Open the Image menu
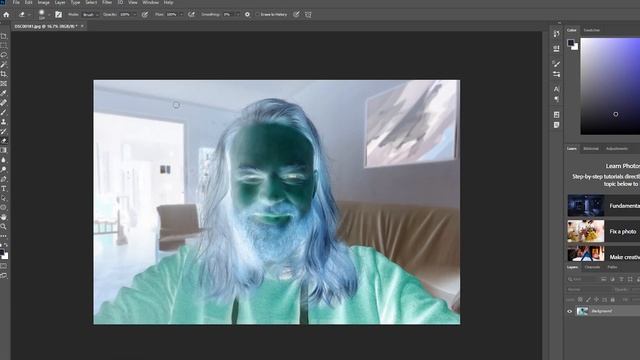This screenshot has width=640, height=360. (x=44, y=2)
